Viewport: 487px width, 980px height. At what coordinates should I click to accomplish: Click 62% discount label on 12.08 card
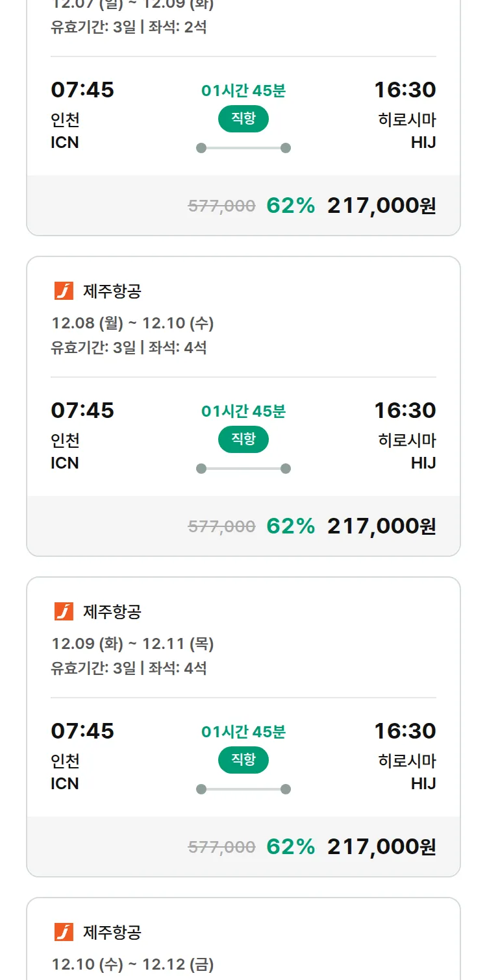coord(290,526)
